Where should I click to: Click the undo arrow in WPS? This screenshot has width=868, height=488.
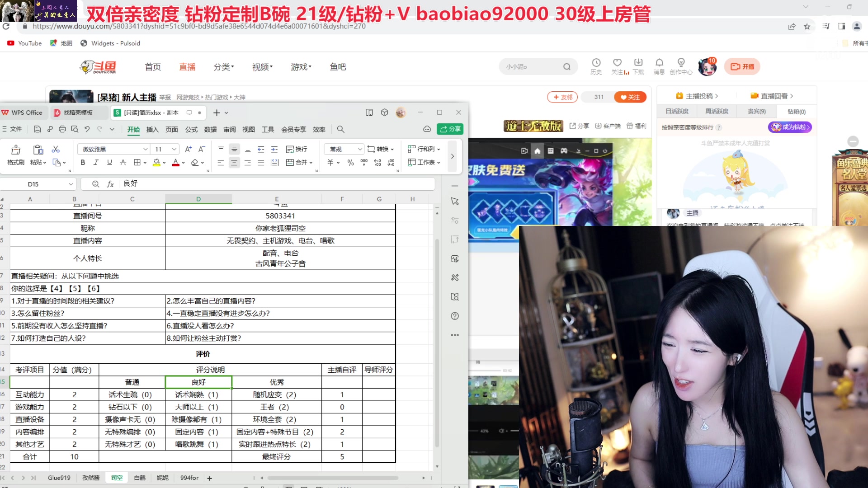[x=87, y=129]
